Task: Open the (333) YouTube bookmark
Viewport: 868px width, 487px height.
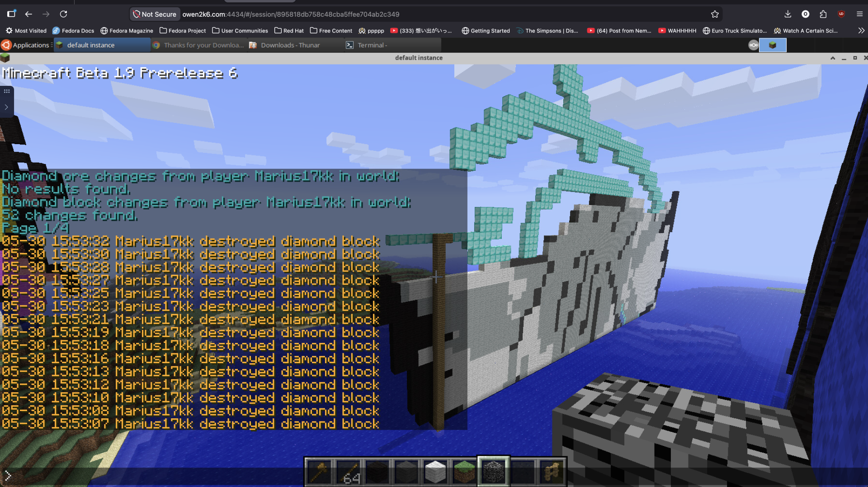Action: [x=421, y=31]
